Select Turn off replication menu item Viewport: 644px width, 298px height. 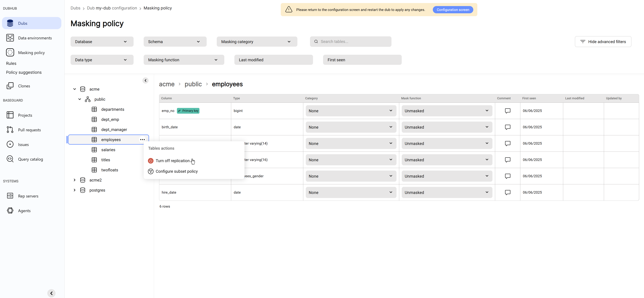click(173, 161)
